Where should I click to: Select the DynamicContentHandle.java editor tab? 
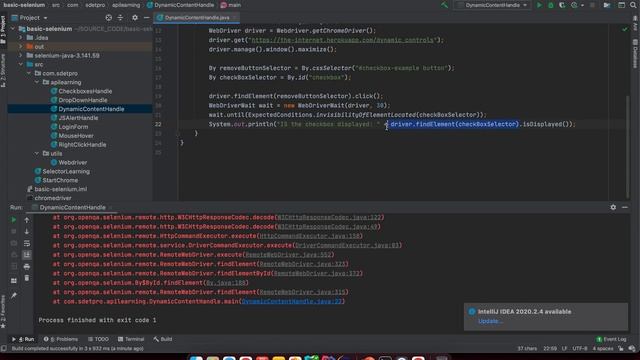pos(197,18)
